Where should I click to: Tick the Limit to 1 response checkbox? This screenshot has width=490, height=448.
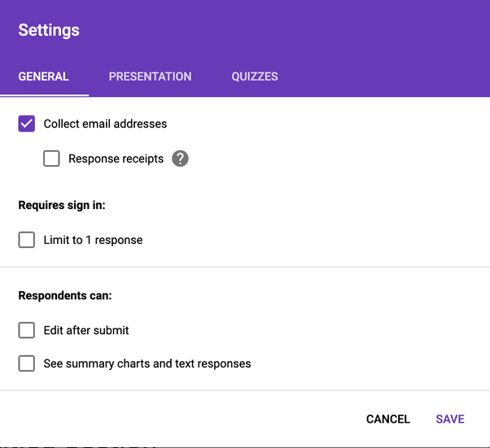[27, 240]
